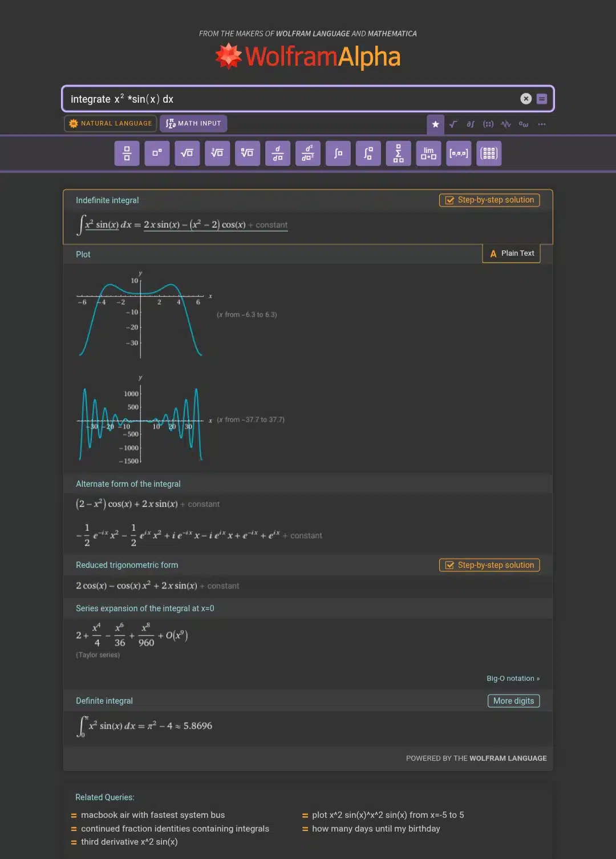Screen dimensions: 616x859
Task: Open the algebra (square root) keyboard tab
Action: click(453, 124)
